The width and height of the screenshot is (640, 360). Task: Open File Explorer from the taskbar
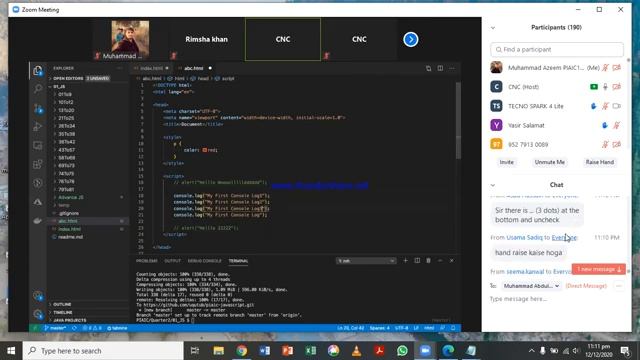219,351
